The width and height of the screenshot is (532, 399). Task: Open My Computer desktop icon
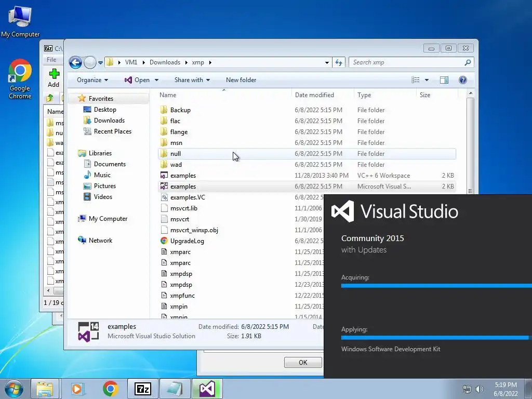pyautogui.click(x=20, y=22)
